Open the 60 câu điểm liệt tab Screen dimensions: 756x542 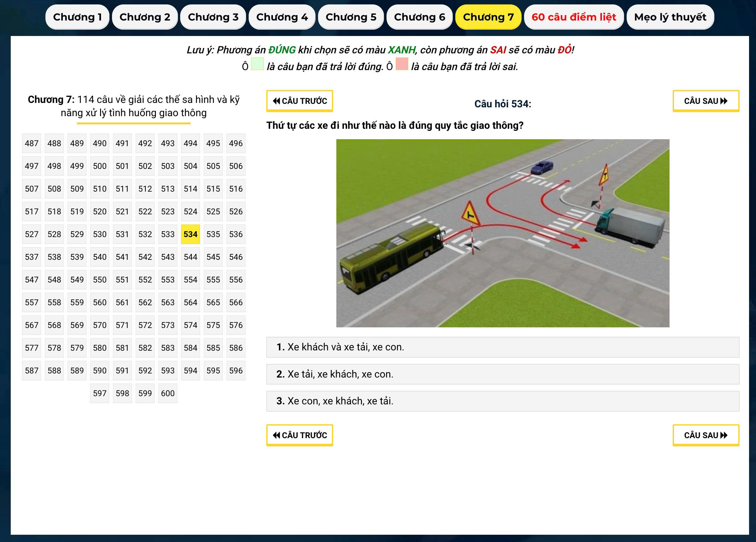click(574, 17)
